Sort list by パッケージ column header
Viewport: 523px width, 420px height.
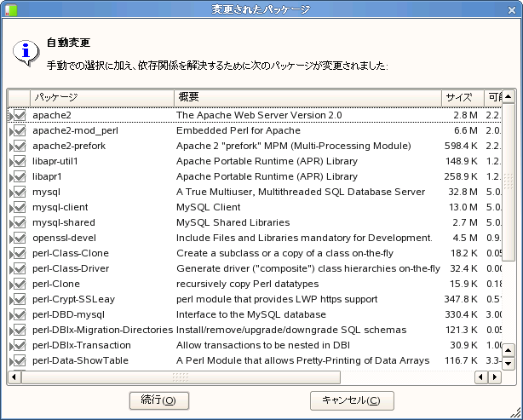[x=101, y=98]
